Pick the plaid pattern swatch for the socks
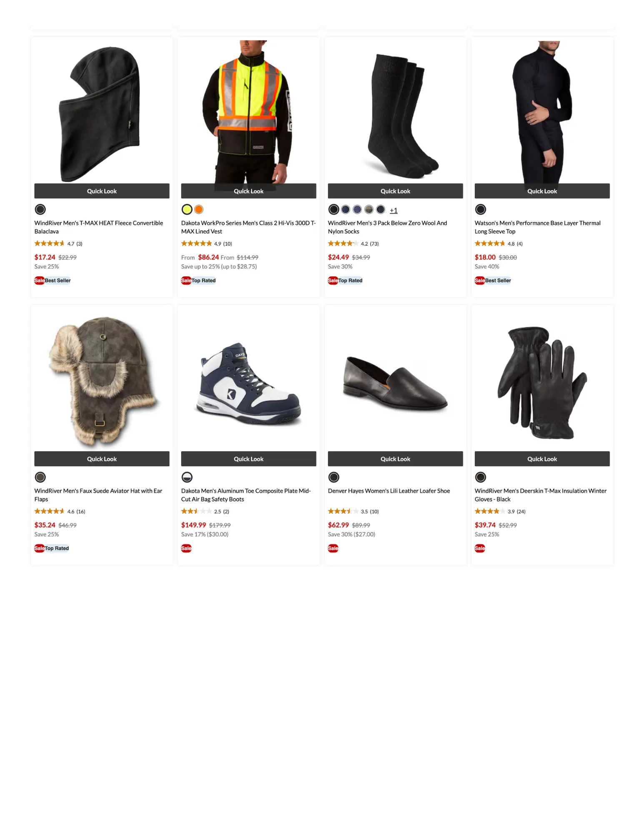644x834 pixels. [x=369, y=209]
